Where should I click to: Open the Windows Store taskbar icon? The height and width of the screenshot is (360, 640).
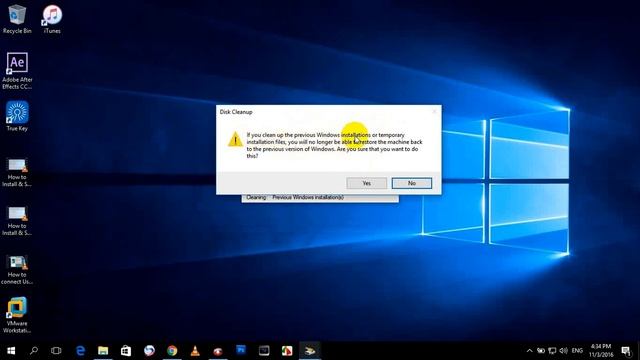pyautogui.click(x=126, y=351)
